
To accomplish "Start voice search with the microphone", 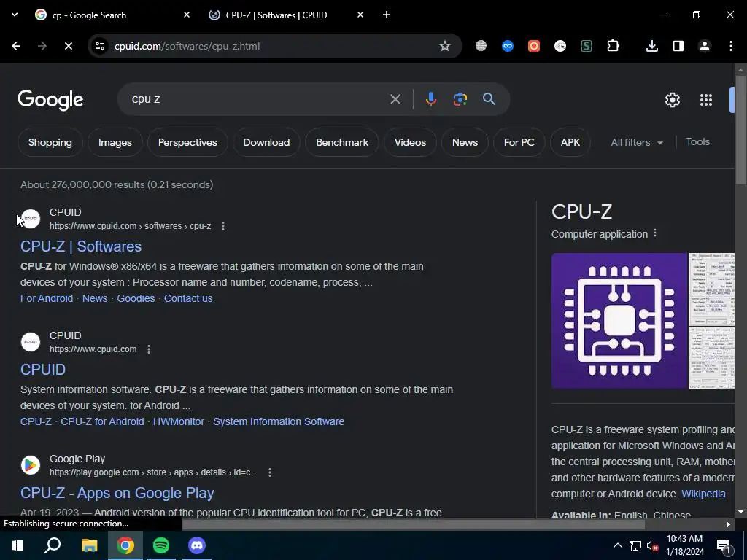I will tap(430, 99).
